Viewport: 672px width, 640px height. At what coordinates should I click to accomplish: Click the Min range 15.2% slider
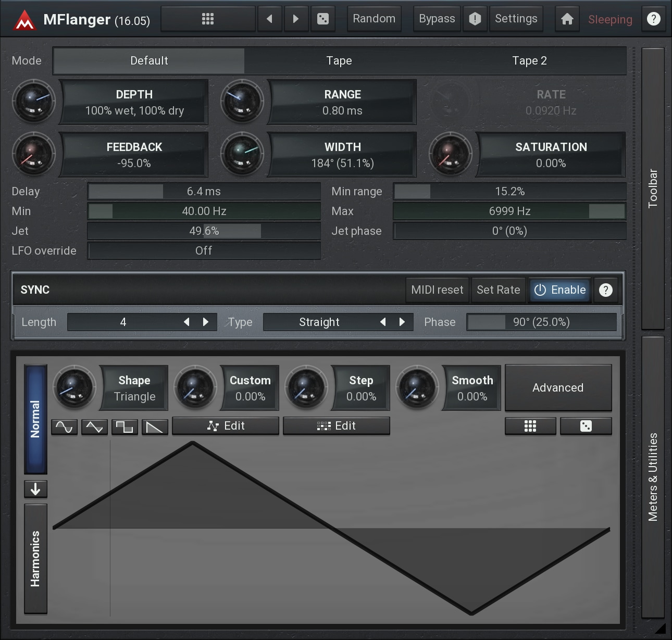(509, 192)
